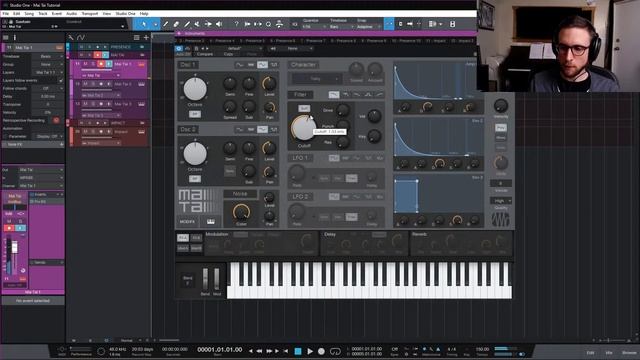
Task: Open the Studio One menu
Action: (125, 13)
